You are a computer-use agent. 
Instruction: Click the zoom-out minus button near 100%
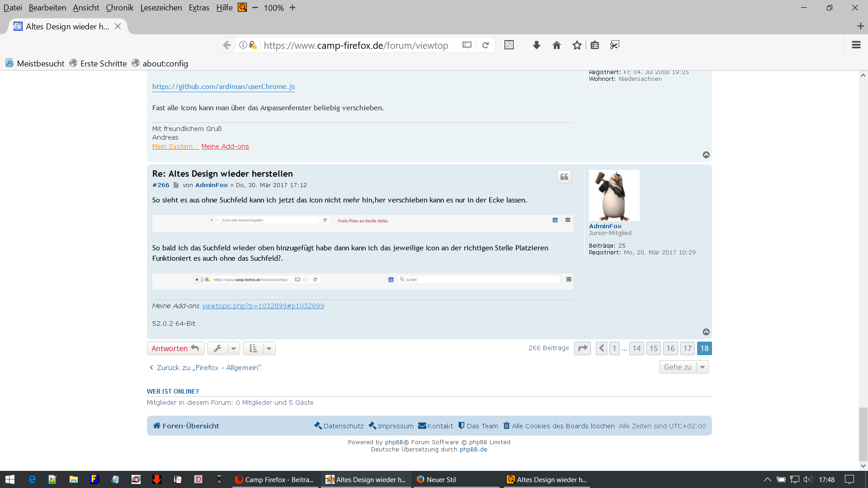[255, 8]
